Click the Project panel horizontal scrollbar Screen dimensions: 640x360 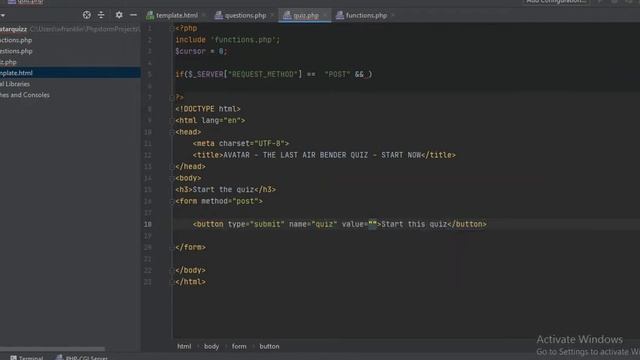tap(52, 349)
